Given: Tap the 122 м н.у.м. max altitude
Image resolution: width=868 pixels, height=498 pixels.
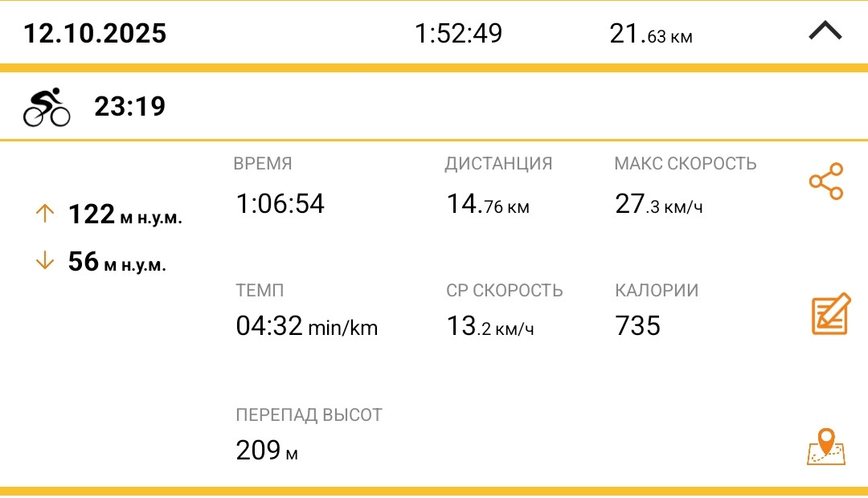Looking at the screenshot, I should tap(125, 214).
